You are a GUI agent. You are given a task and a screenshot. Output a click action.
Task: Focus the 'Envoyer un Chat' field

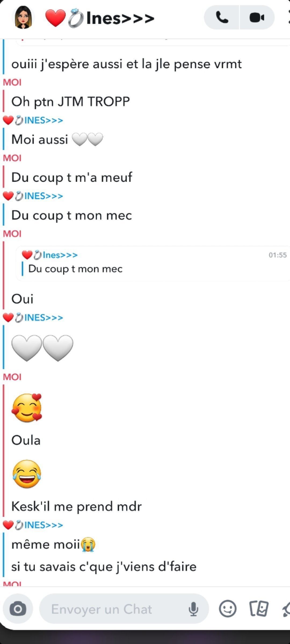124,609
